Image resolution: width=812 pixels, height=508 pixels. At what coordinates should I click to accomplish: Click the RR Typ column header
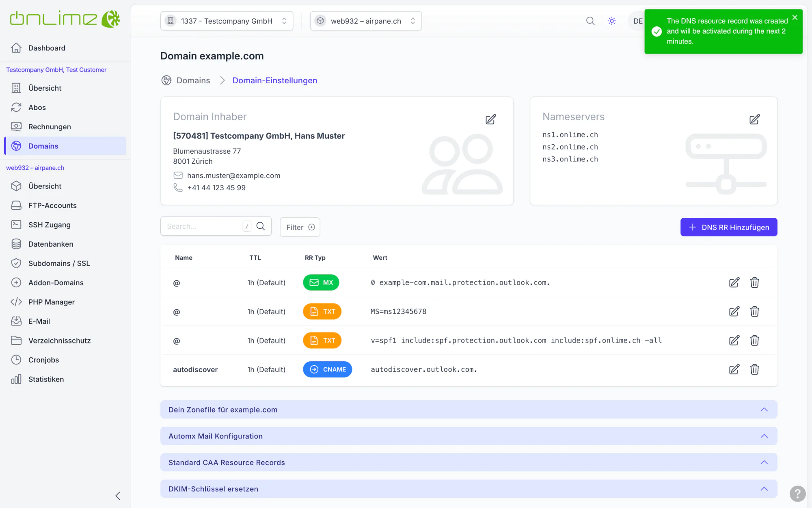click(315, 258)
